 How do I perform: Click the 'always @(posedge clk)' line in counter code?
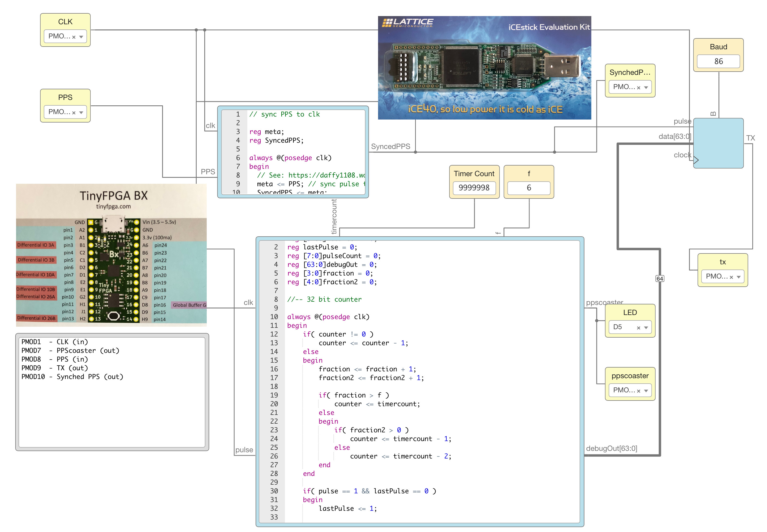click(x=328, y=317)
